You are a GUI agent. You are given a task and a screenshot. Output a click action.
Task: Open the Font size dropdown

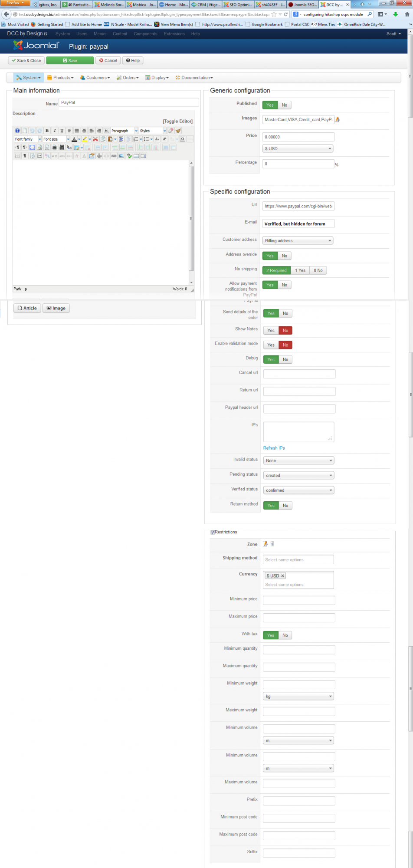[x=68, y=139]
